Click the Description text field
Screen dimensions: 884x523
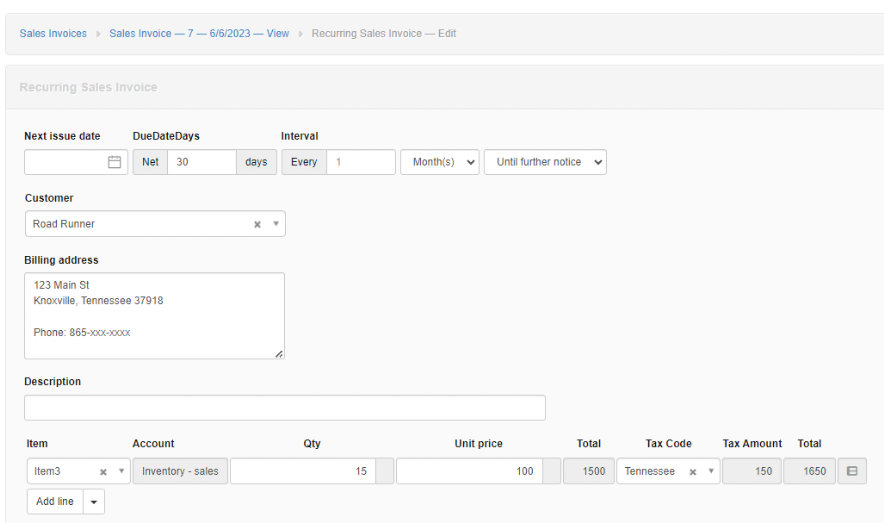coord(285,407)
